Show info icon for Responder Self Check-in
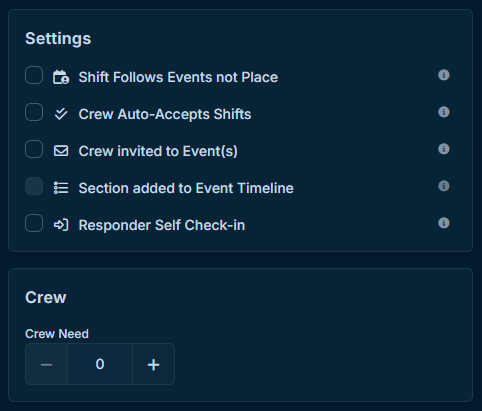Image resolution: width=482 pixels, height=411 pixels. coord(444,223)
